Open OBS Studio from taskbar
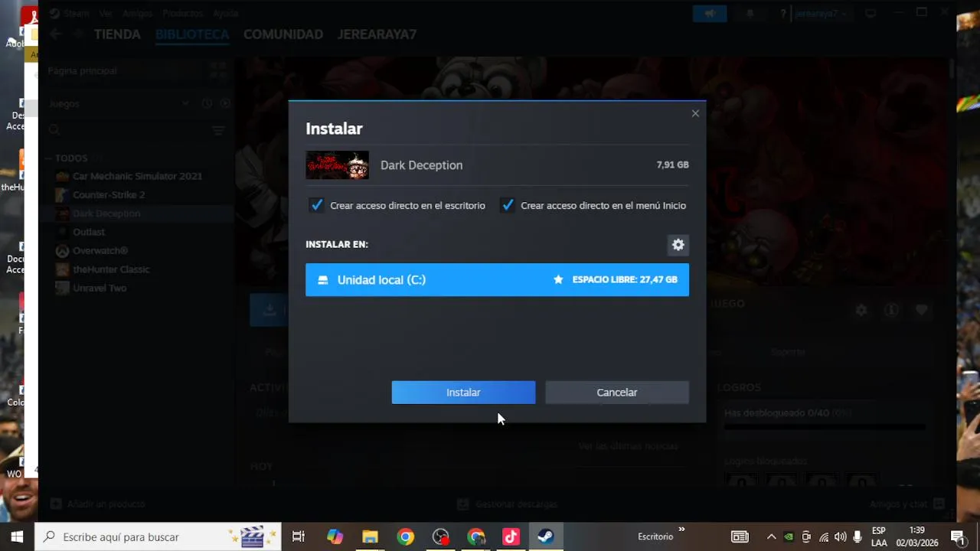980x551 pixels. pyautogui.click(x=441, y=536)
